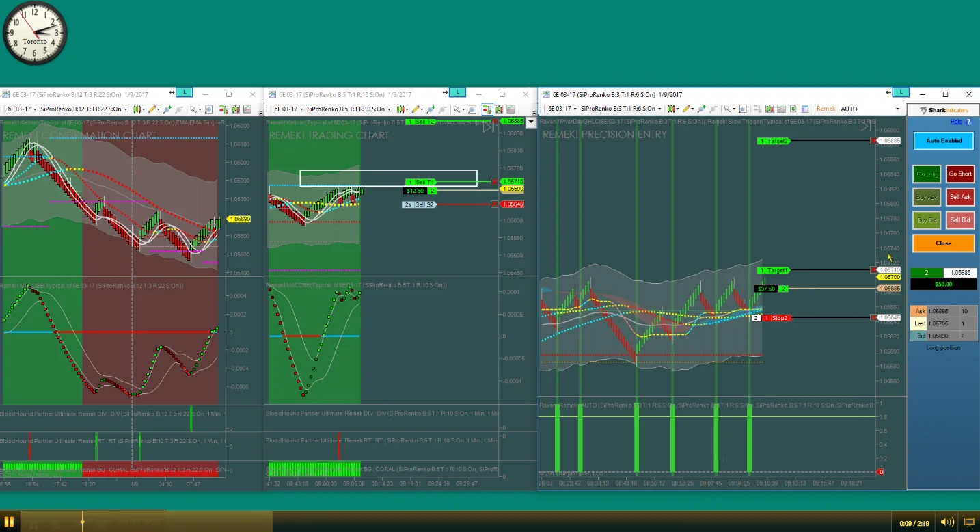Expand the AUTO dropdown next to Remek

click(897, 109)
